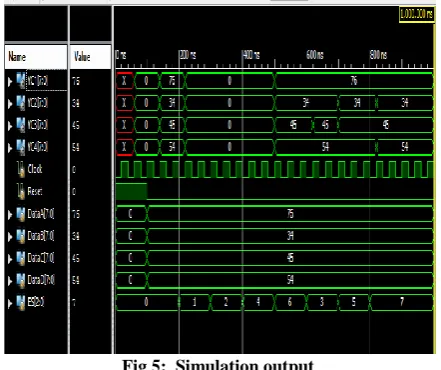Expand the DataC[7:0] bus
Viewport: 441px width, 370px height.
pos(10,259)
